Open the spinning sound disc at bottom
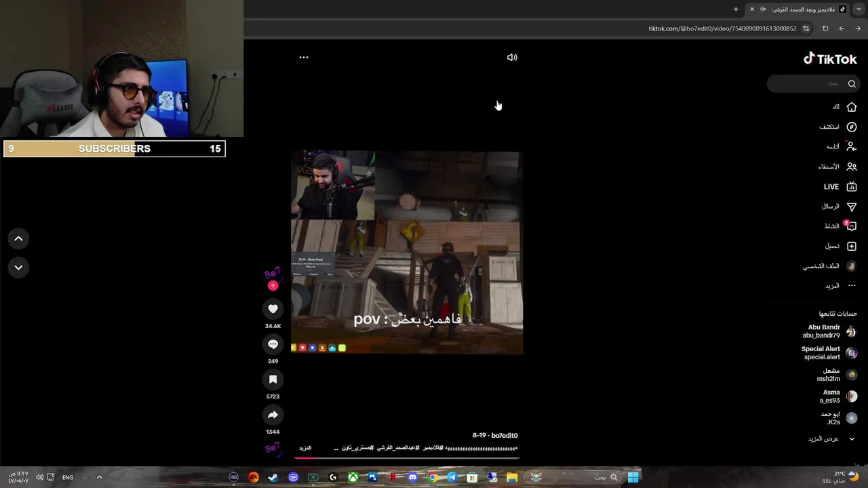Screen dimensions: 868x488 272,448
